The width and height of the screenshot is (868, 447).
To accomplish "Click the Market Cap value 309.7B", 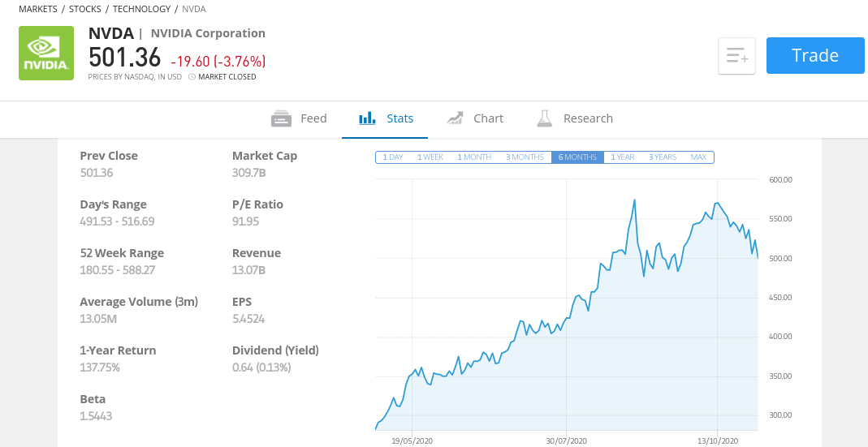I will pyautogui.click(x=249, y=173).
